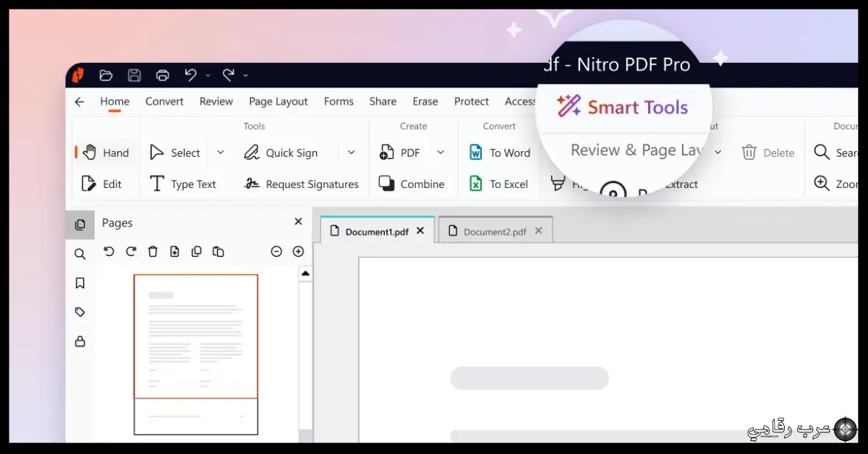The width and height of the screenshot is (868, 454).
Task: Enlarge thumbnails with the plus circle
Action: [x=298, y=252]
